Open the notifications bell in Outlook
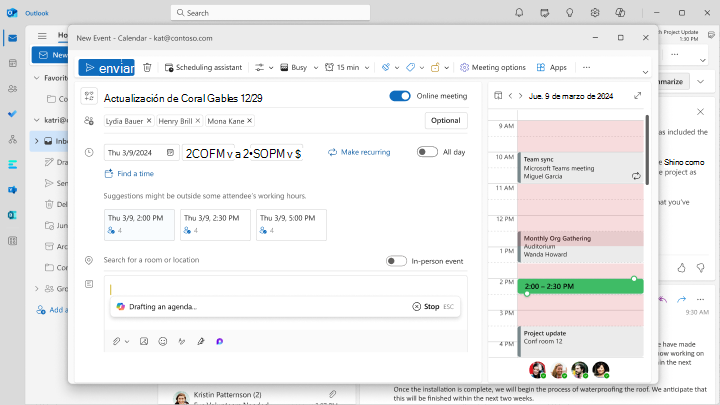The image size is (720, 405). (x=519, y=13)
